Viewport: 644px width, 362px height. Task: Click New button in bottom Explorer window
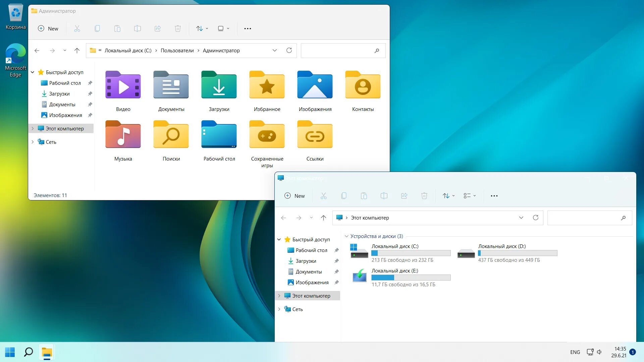[x=294, y=196]
